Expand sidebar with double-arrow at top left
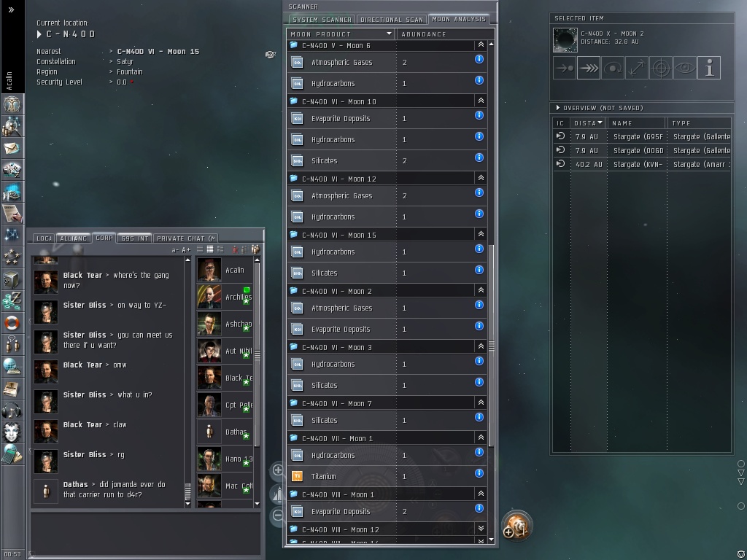Image resolution: width=747 pixels, height=560 pixels. tap(11, 9)
